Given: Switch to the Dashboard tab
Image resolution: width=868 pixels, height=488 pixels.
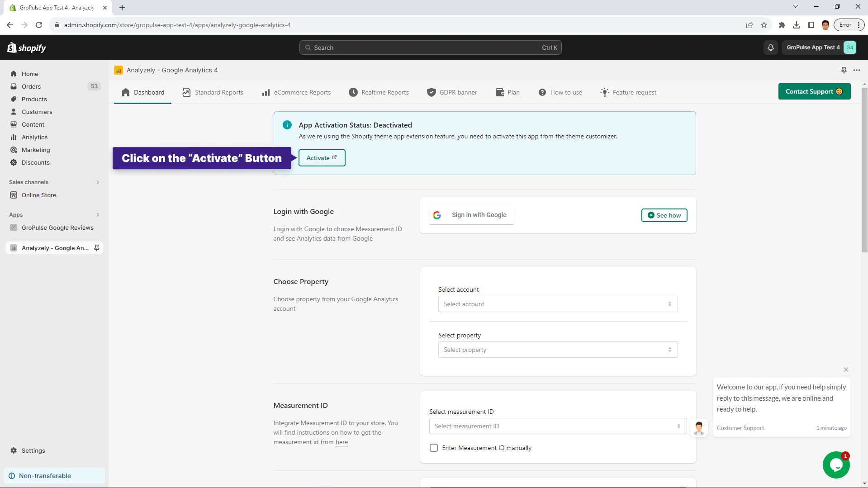Looking at the screenshot, I should click(x=143, y=92).
